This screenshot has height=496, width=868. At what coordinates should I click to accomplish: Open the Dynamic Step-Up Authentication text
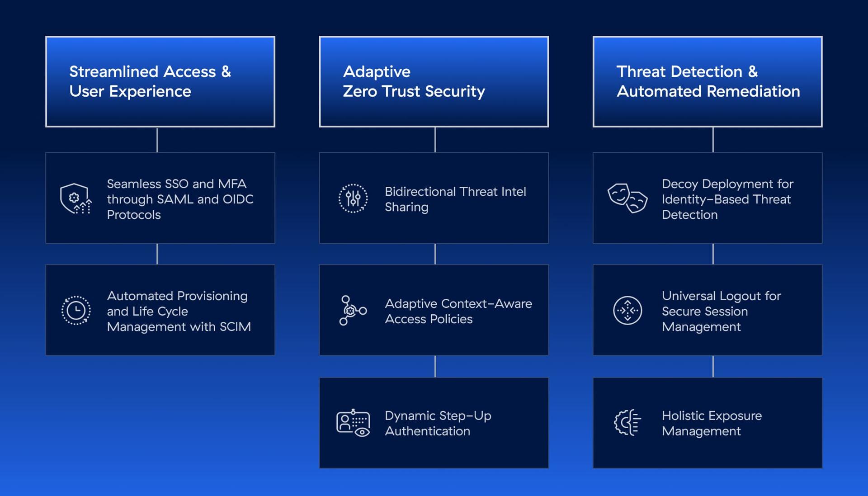coord(438,423)
